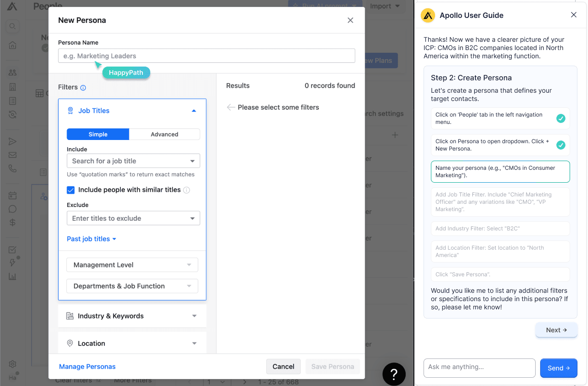Click the Cancel button
This screenshot has width=588, height=386.
[283, 367]
